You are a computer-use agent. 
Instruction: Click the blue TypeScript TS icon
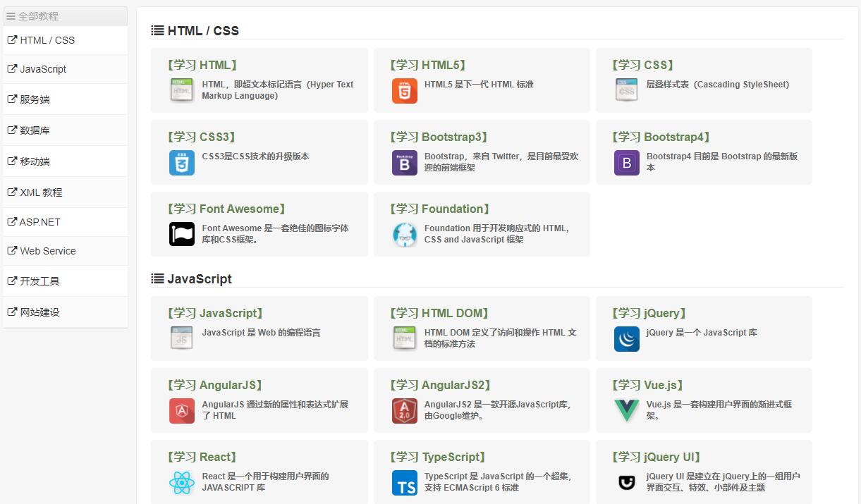405,482
